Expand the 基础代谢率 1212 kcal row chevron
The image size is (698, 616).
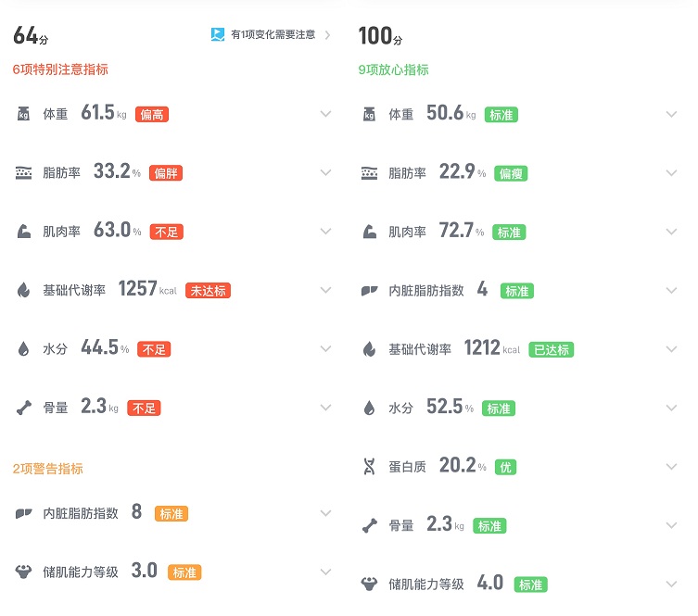pyautogui.click(x=671, y=349)
